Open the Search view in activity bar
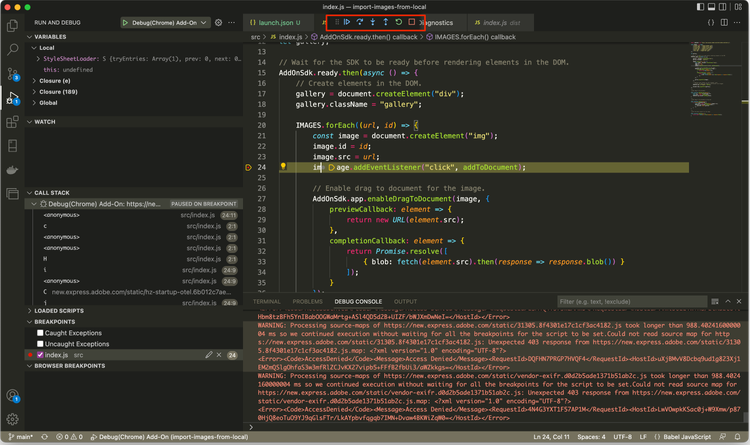 pyautogui.click(x=12, y=49)
